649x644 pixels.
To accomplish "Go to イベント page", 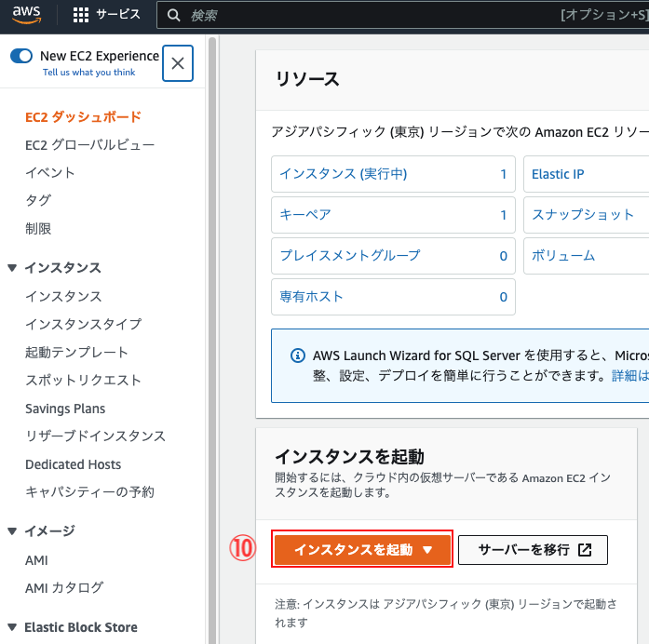I will (50, 172).
